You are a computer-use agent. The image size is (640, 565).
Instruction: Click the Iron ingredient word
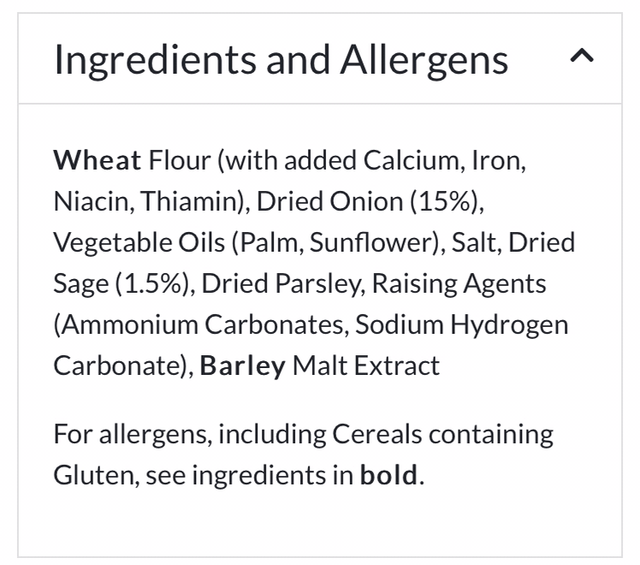click(x=497, y=160)
